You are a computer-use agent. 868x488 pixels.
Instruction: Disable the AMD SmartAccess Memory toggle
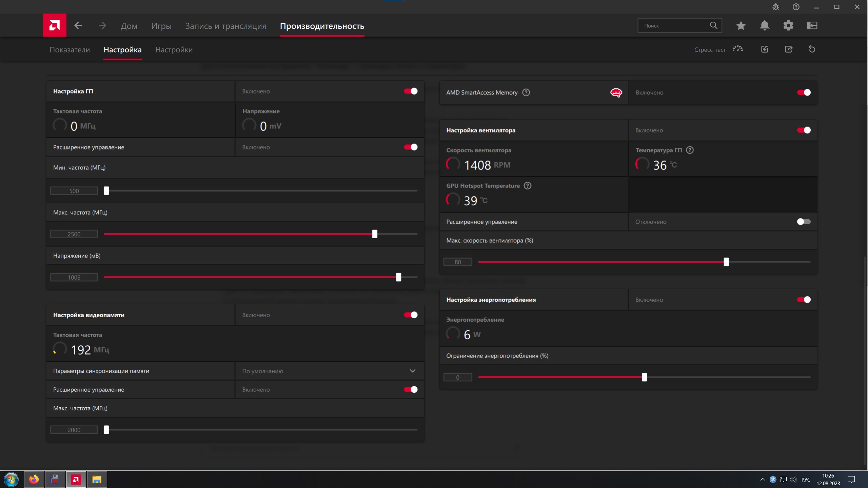click(x=804, y=93)
